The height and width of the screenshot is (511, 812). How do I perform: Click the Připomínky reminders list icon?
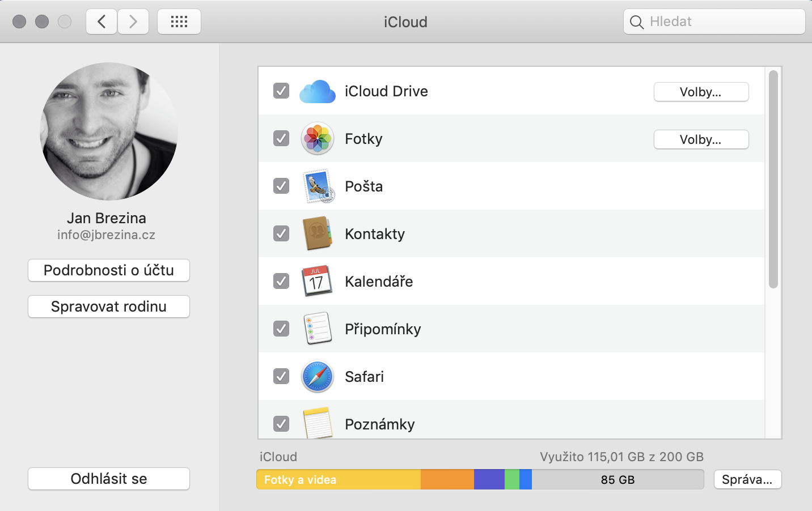pyautogui.click(x=317, y=329)
